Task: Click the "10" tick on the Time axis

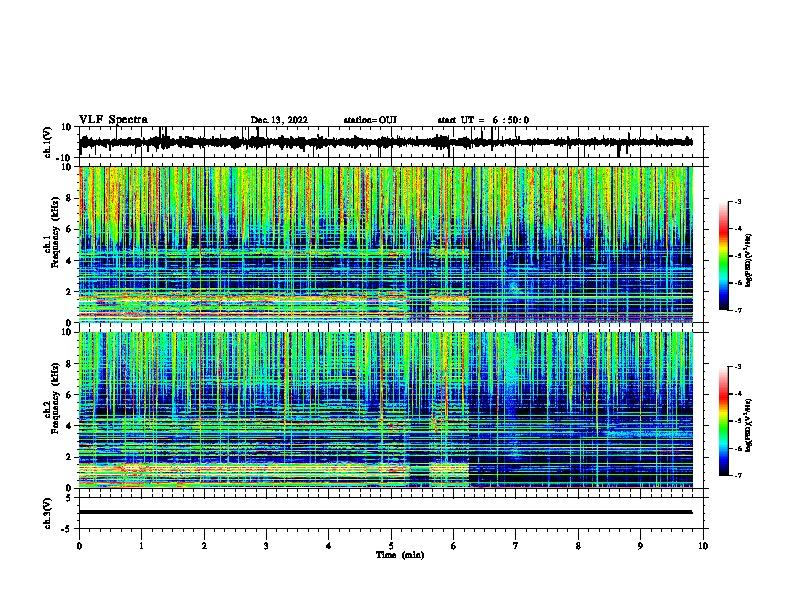Action: (703, 546)
